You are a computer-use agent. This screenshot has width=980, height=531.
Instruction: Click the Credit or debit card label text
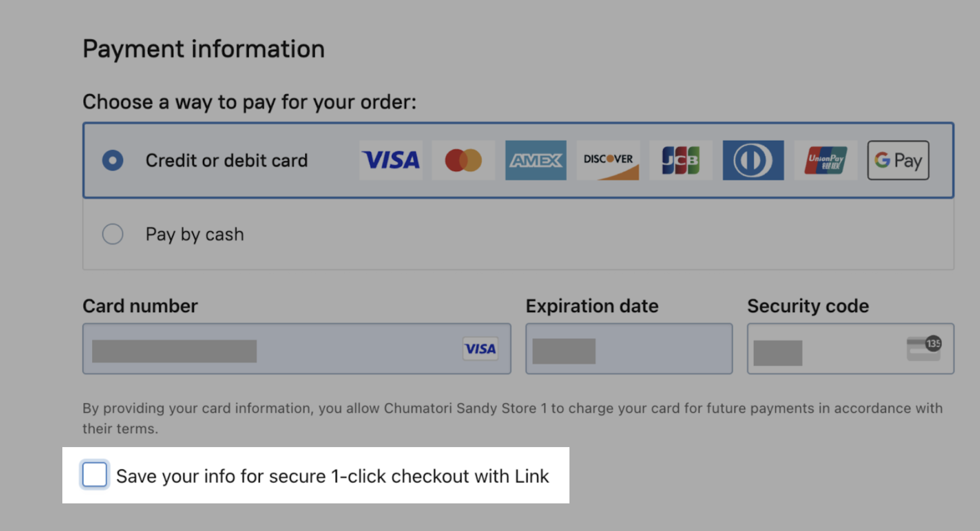226,160
